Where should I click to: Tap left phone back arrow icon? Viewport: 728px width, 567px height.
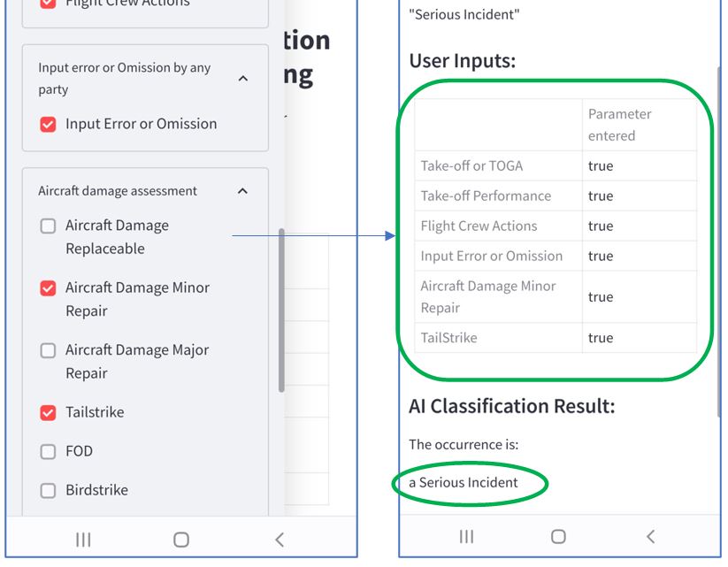click(279, 540)
